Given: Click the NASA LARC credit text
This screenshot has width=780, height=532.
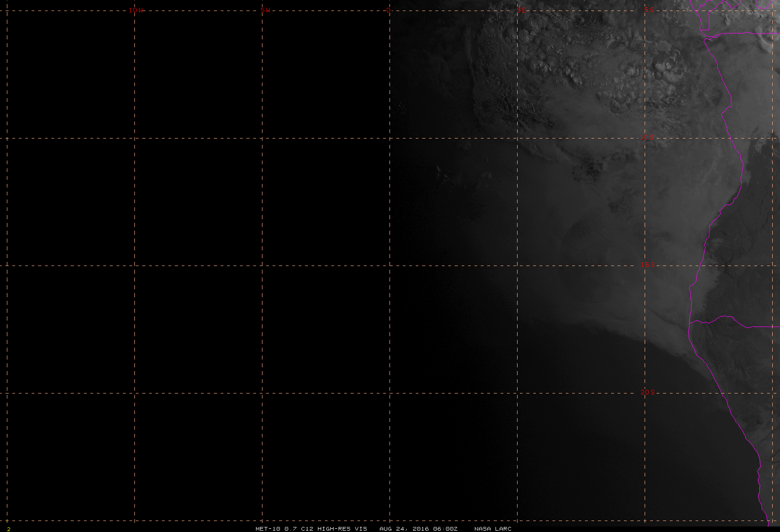Looking at the screenshot, I should point(493,529).
